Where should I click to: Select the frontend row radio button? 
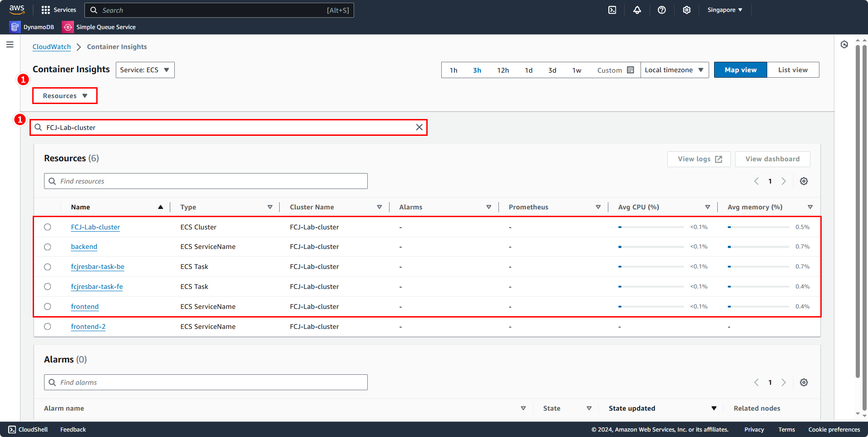coord(48,307)
